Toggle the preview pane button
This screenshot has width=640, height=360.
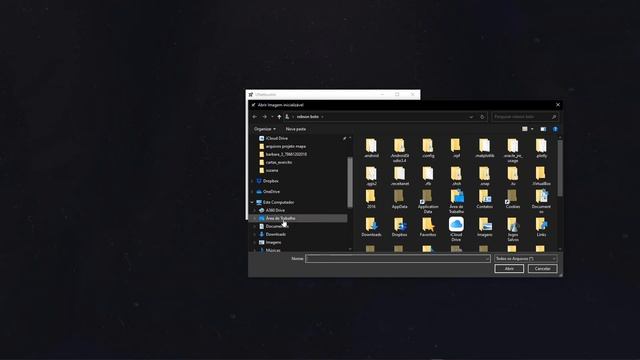click(543, 129)
